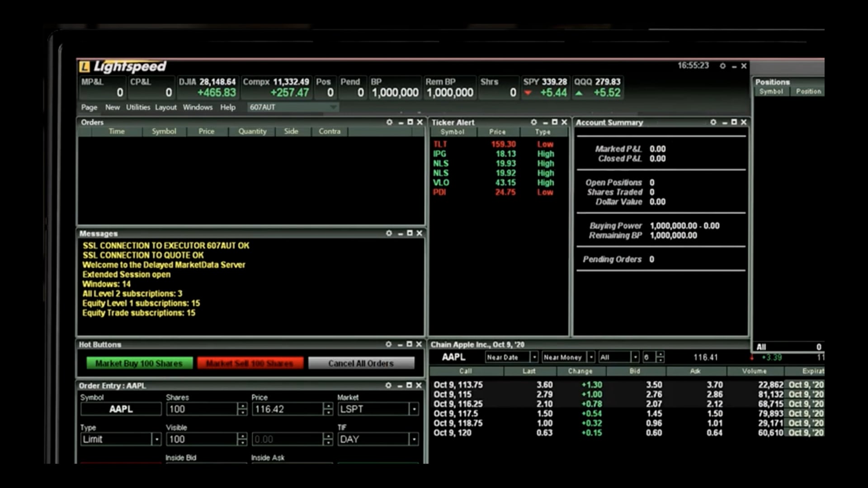The image size is (868, 488).
Task: Open the Windows menu
Action: 198,108
